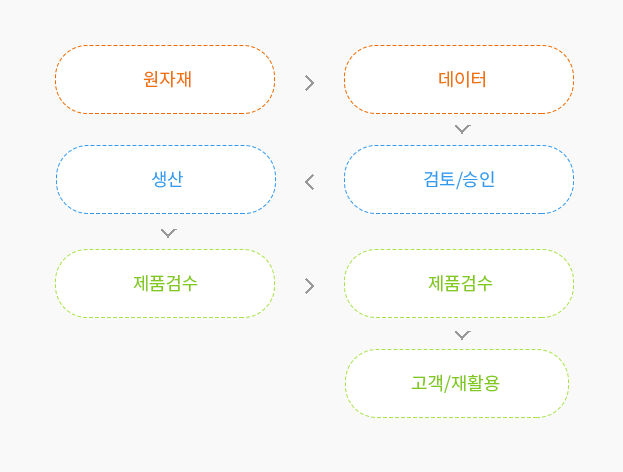Click the 원자재 text label
The image size is (623, 472).
[168, 79]
